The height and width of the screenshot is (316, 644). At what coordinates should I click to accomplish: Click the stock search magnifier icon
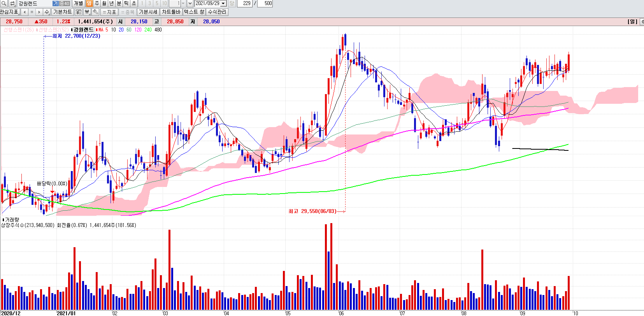[x=4, y=3]
